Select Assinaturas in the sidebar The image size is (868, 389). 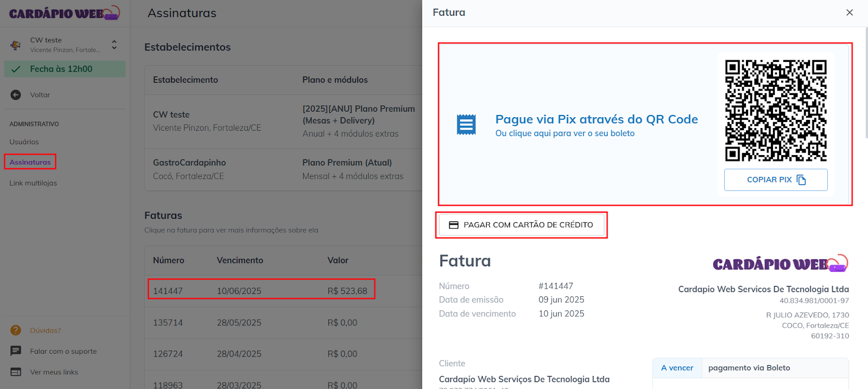pos(30,162)
